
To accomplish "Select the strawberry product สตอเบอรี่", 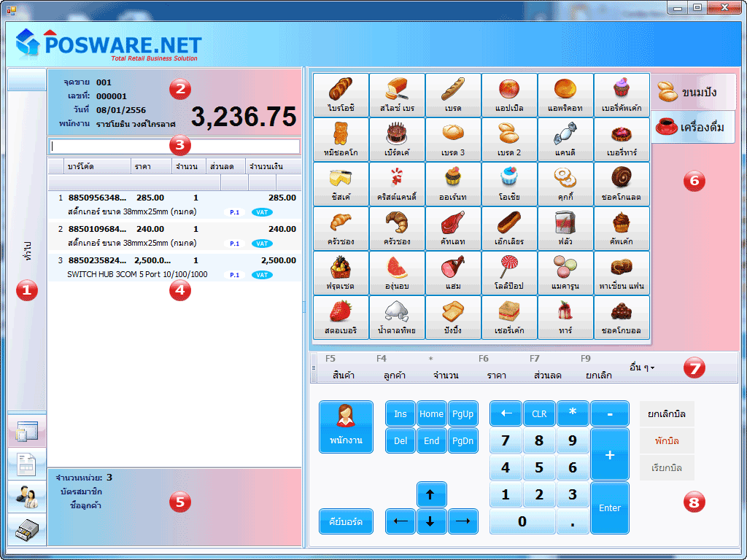I will coord(341,317).
